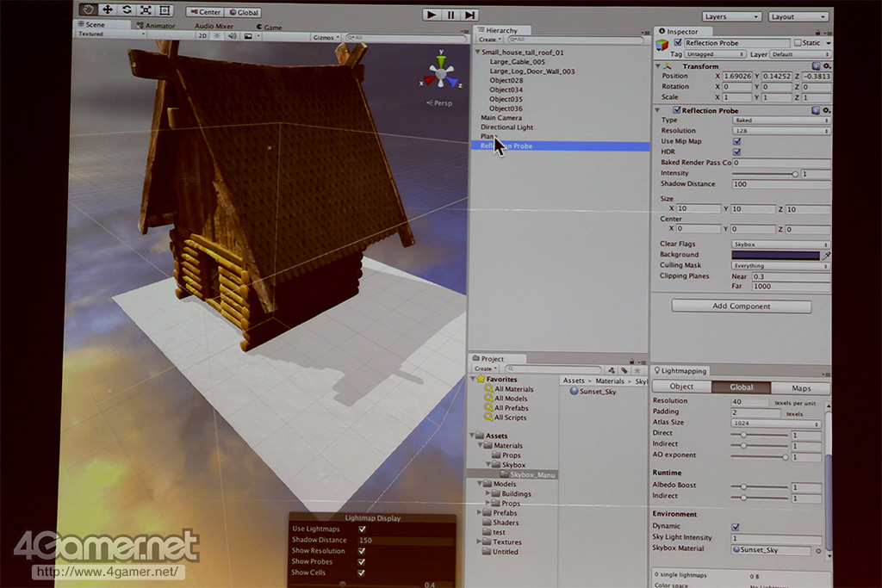The image size is (882, 588).
Task: Click the Background color swatch
Action: tap(775, 255)
